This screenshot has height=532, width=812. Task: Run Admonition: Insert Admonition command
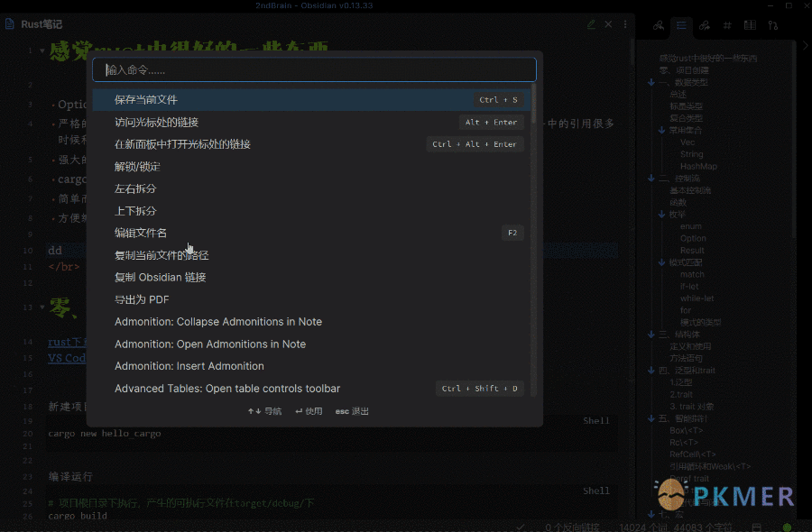[x=312, y=366]
